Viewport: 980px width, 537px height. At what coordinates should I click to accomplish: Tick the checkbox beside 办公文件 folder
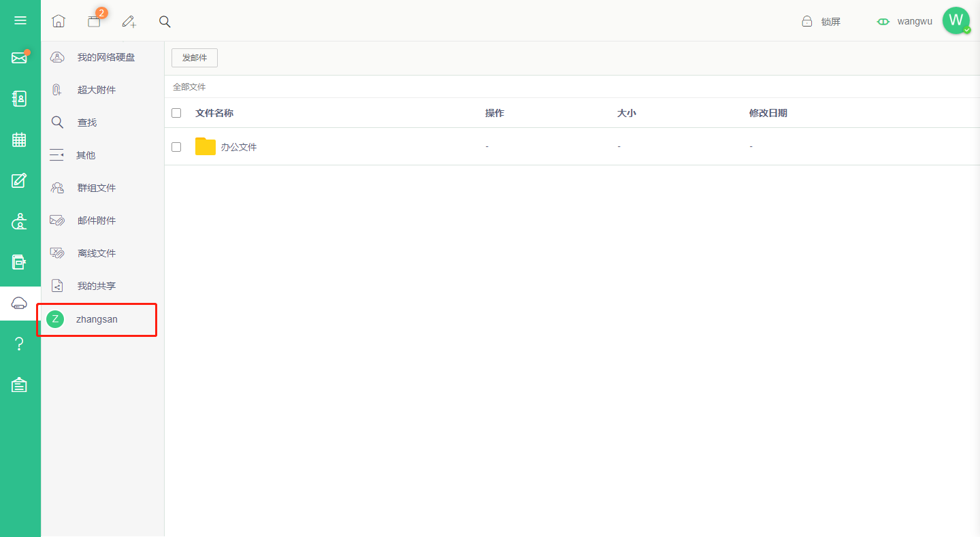(176, 146)
